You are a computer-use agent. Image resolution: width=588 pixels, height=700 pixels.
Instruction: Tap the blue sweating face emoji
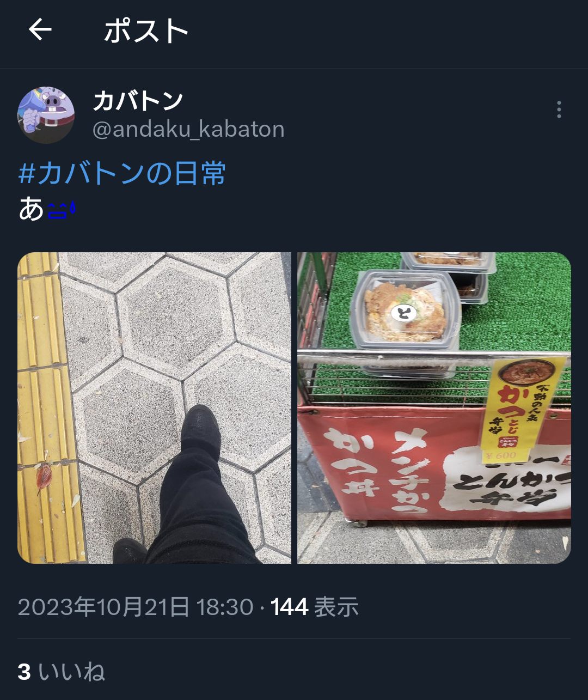point(62,209)
